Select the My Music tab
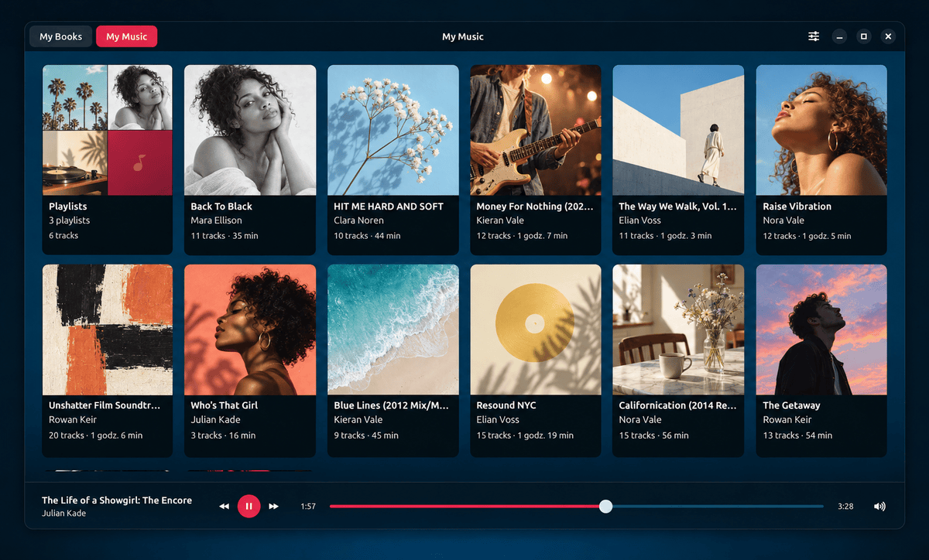929x560 pixels. coord(126,36)
